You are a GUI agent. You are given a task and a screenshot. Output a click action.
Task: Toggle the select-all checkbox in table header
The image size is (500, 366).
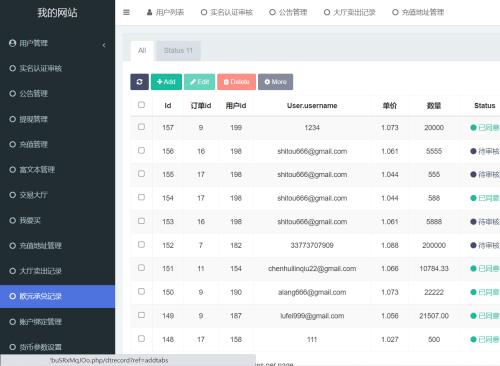point(141,105)
